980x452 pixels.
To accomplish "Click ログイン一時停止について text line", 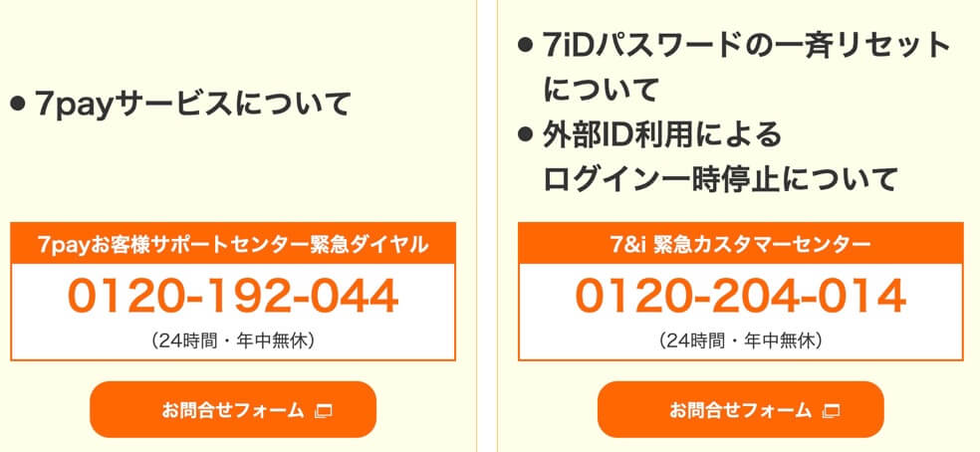I will tap(720, 180).
